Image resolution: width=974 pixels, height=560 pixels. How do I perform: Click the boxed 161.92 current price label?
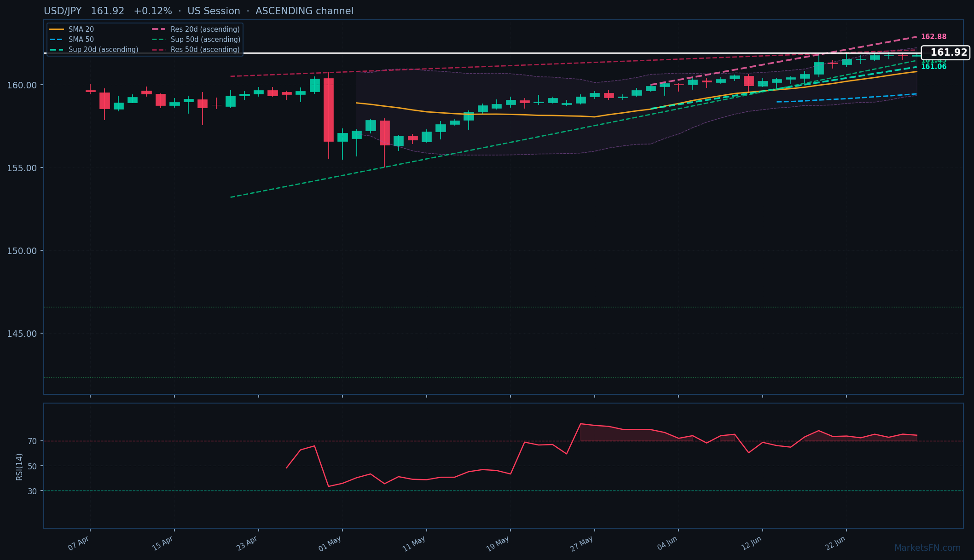[x=945, y=53]
